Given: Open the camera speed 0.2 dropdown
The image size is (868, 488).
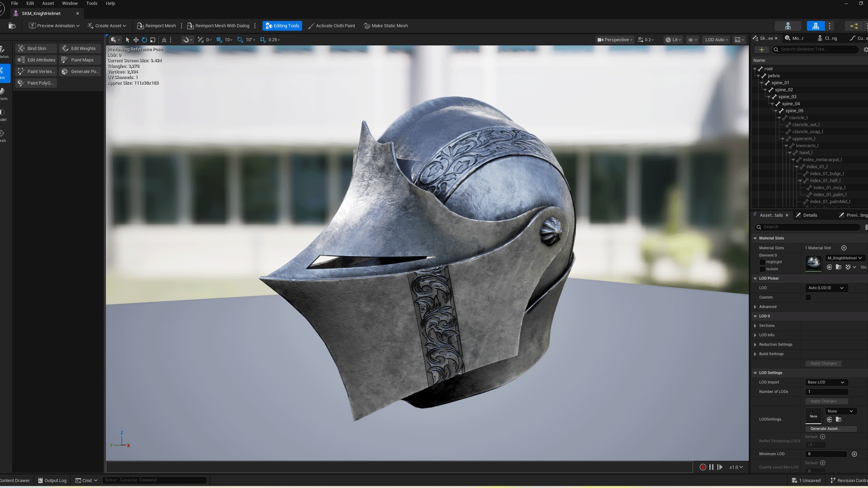Looking at the screenshot, I should (646, 40).
